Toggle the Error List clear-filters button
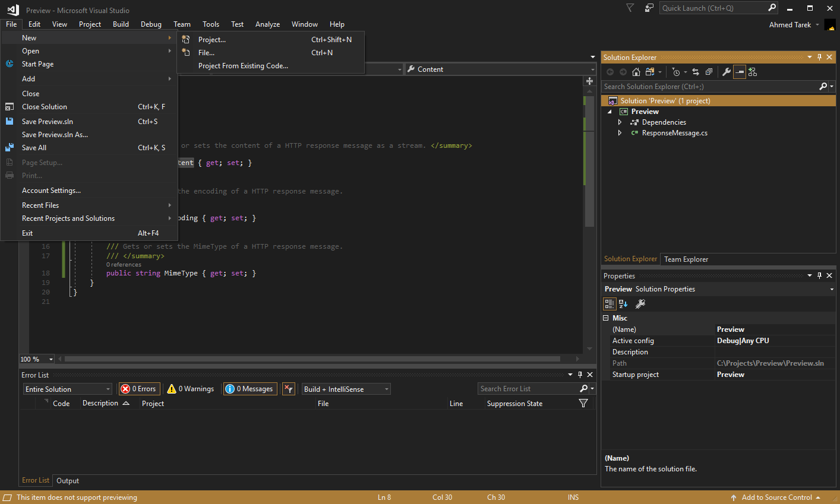This screenshot has width=840, height=504. click(289, 389)
